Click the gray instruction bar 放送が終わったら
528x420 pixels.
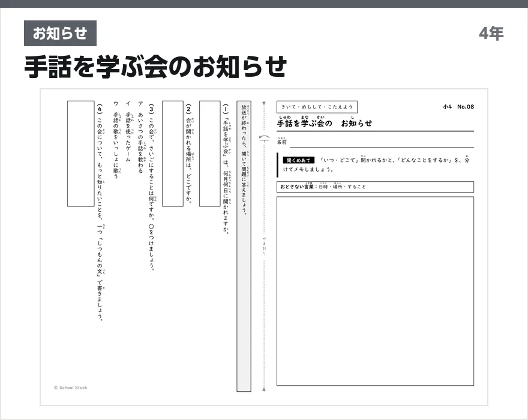coord(244,246)
